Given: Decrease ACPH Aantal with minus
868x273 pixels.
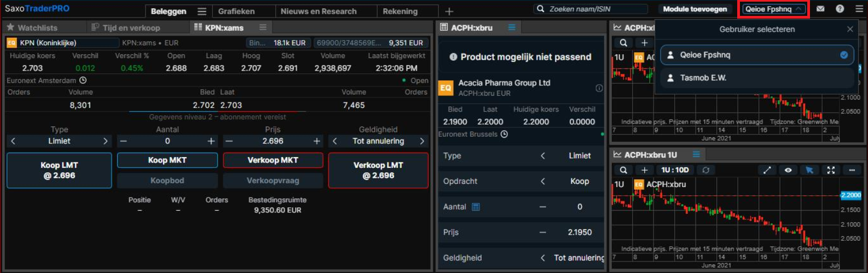Looking at the screenshot, I should point(543,207).
